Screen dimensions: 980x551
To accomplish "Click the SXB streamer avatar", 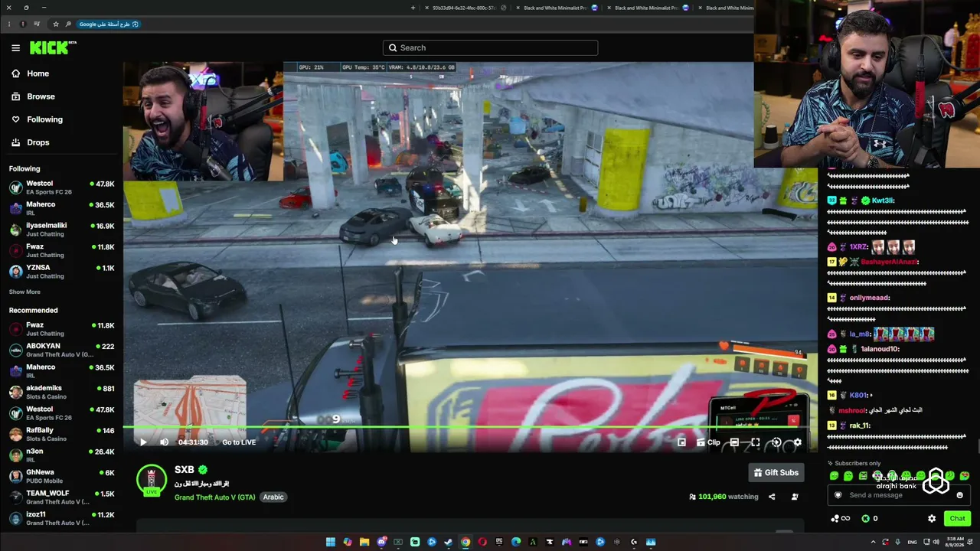I will click(152, 480).
